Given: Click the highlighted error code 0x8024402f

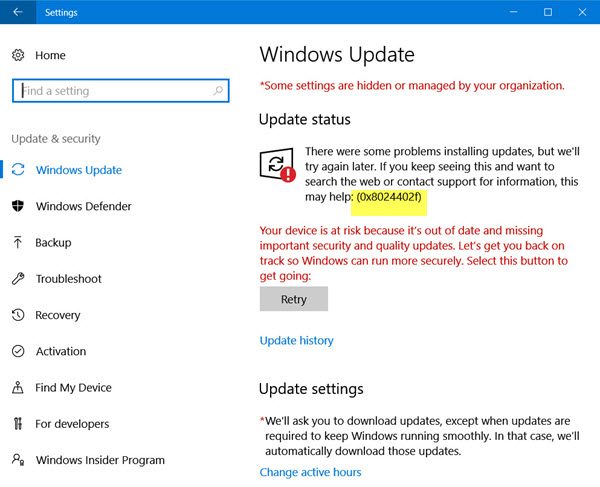Looking at the screenshot, I should coord(389,197).
